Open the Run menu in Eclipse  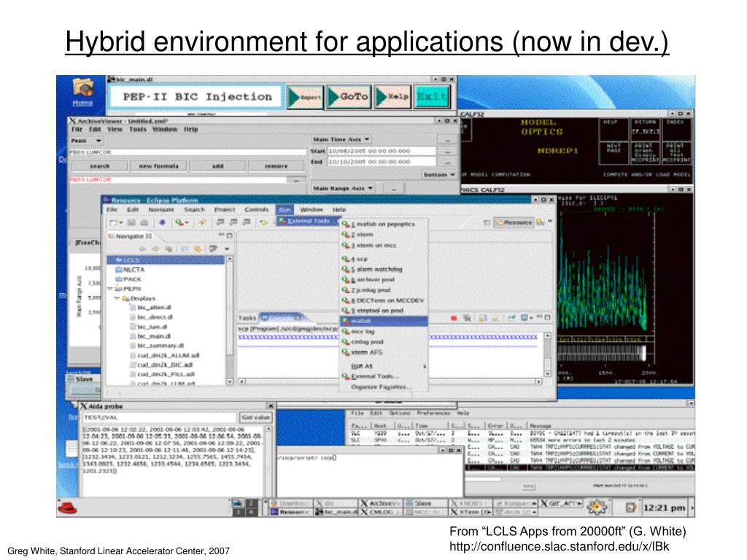pos(285,209)
